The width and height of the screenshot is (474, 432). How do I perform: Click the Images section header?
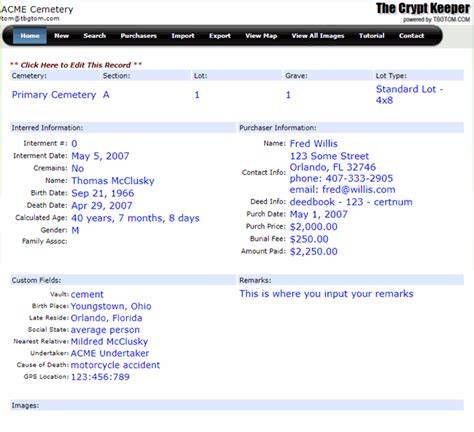(x=237, y=405)
